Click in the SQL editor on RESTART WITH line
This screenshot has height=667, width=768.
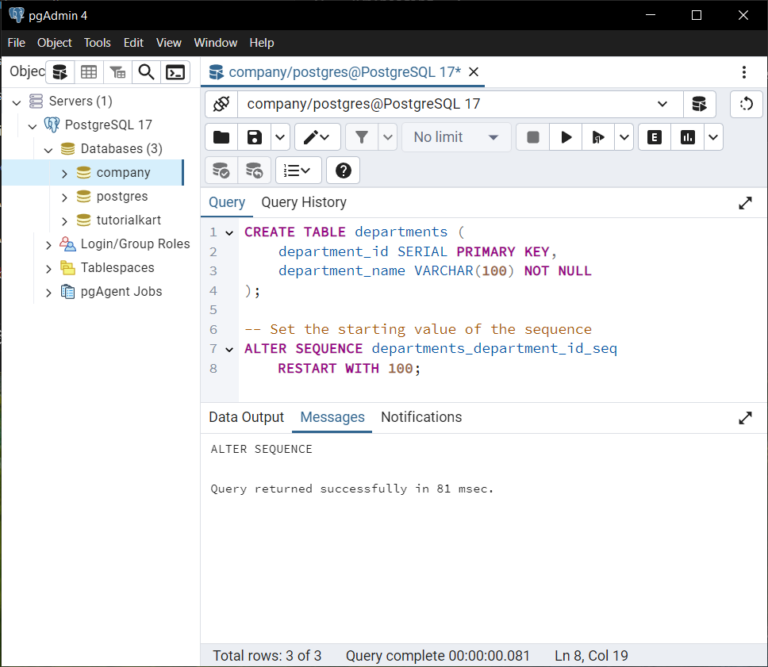(349, 368)
